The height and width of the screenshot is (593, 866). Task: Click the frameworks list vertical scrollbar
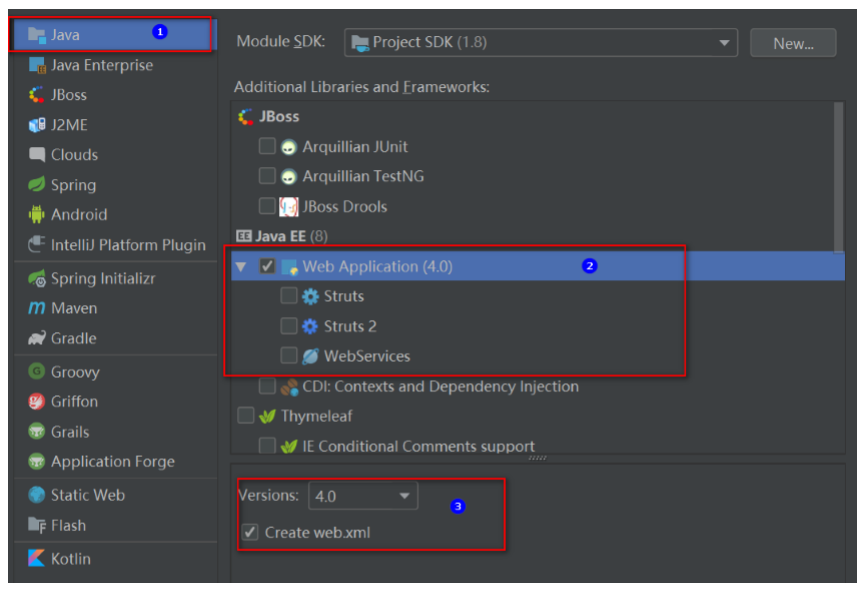click(x=838, y=177)
